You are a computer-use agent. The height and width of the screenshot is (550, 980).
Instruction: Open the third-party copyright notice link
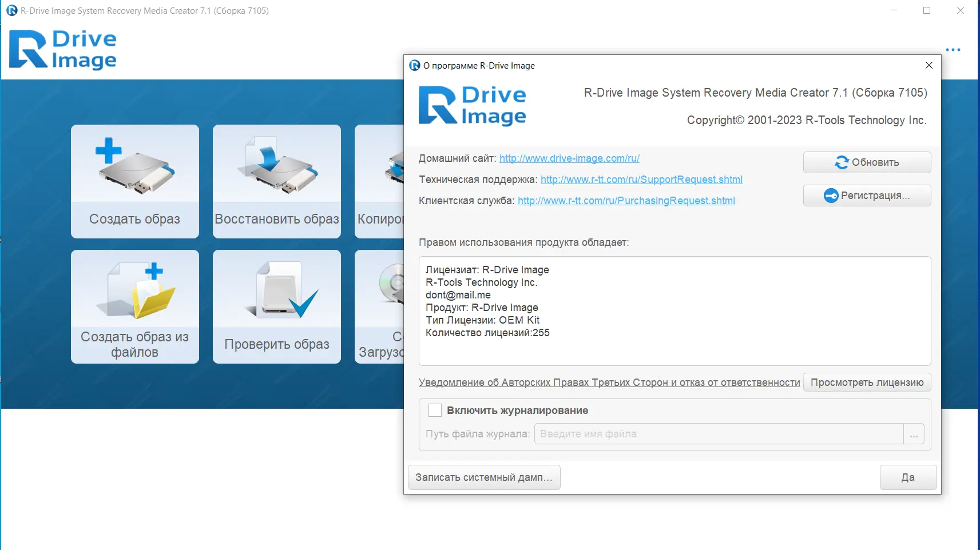(609, 382)
